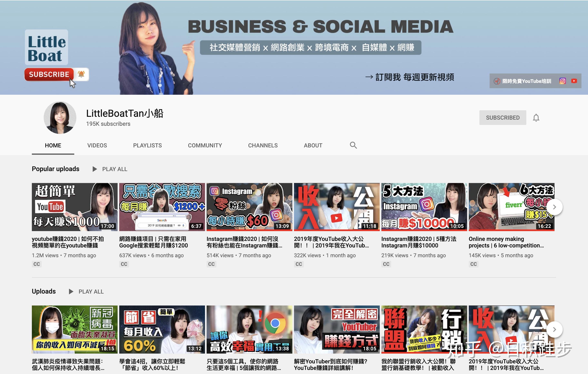Viewport: 588px width, 374px height.
Task: Click CC badge under Google搜索 video
Action: coord(124,264)
